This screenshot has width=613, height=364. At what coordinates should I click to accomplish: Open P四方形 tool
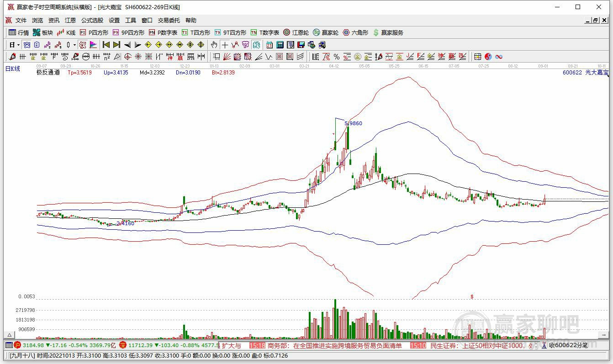click(x=94, y=32)
